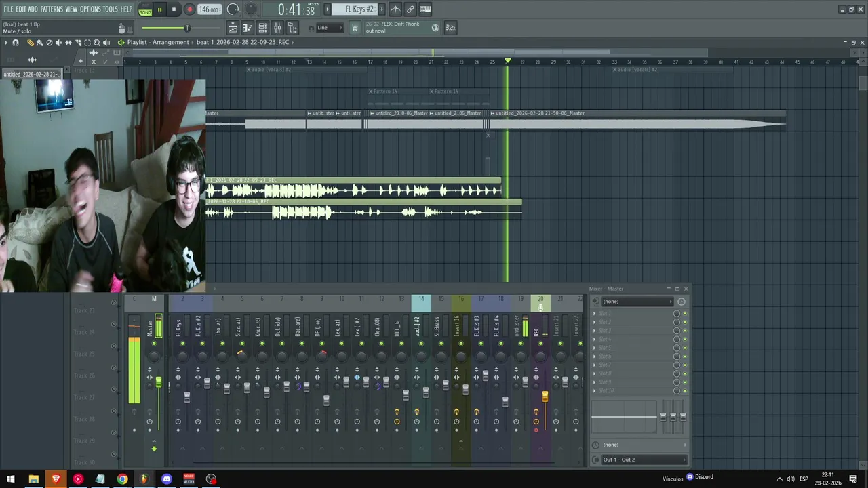This screenshot has width=868, height=488.
Task: Open the Discord toast in system tray
Action: 700,476
